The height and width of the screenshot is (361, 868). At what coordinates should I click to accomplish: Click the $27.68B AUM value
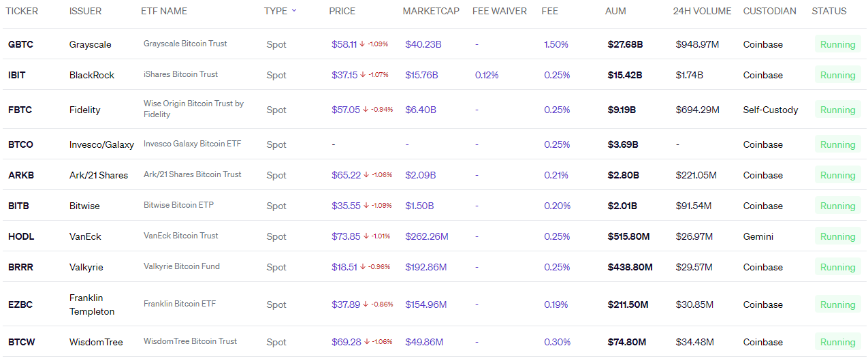tap(625, 44)
